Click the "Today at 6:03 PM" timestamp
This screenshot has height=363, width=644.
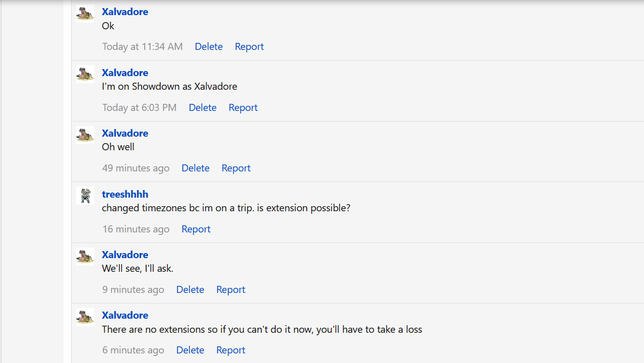pyautogui.click(x=140, y=107)
